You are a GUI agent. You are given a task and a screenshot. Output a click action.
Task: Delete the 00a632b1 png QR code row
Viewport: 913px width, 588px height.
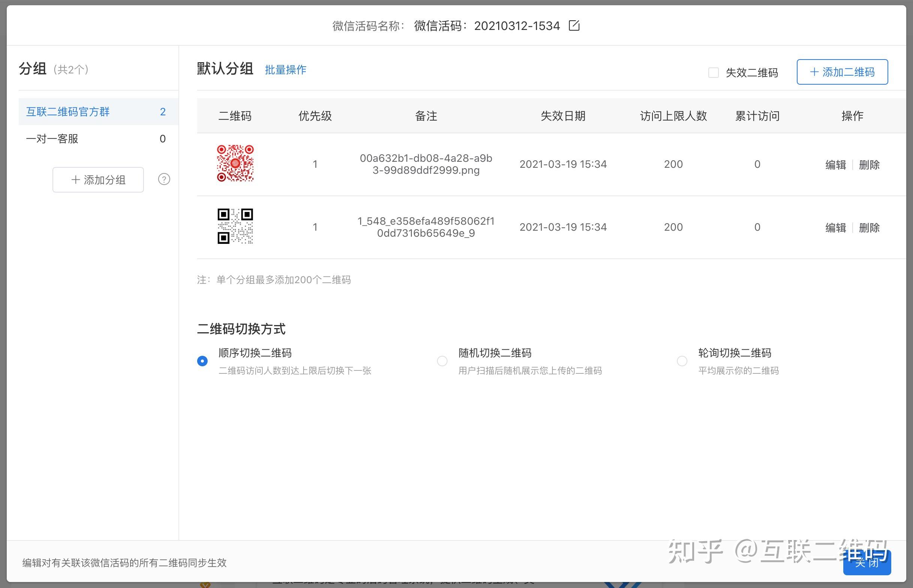[869, 164]
